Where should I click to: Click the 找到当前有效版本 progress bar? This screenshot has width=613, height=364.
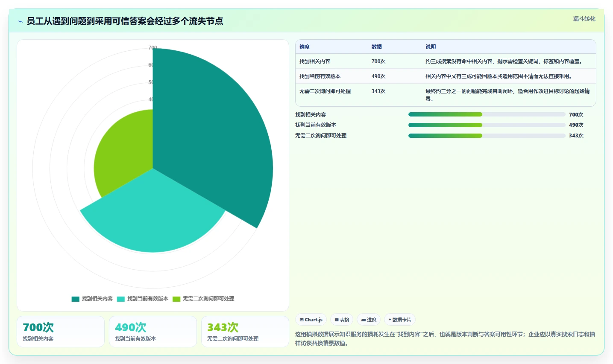[487, 125]
